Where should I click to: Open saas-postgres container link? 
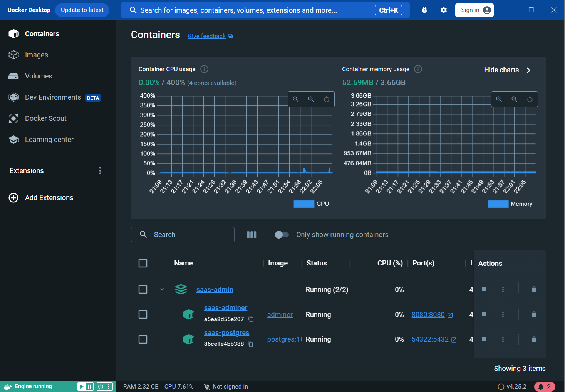[x=226, y=333]
